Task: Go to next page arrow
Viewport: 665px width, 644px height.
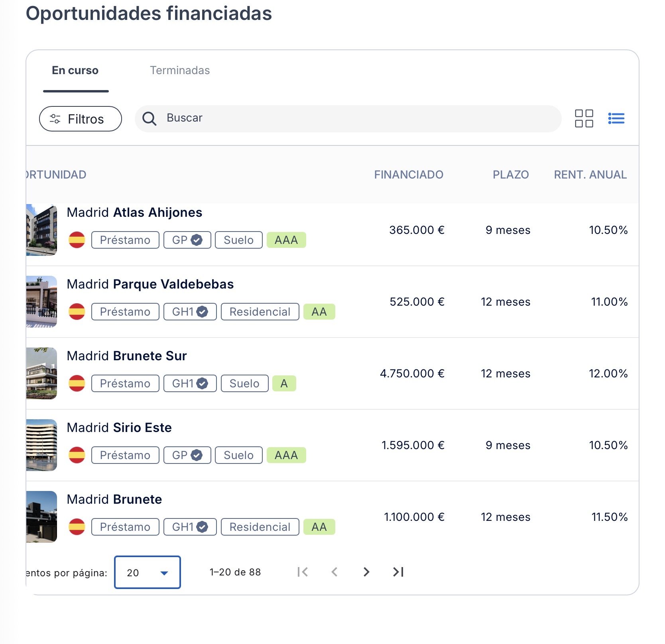Action: [366, 572]
